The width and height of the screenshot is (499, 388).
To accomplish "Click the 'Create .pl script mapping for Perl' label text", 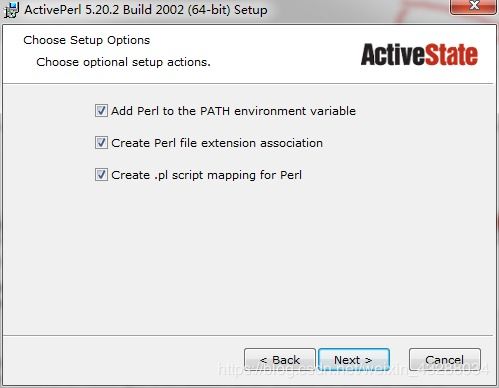I will pos(207,175).
